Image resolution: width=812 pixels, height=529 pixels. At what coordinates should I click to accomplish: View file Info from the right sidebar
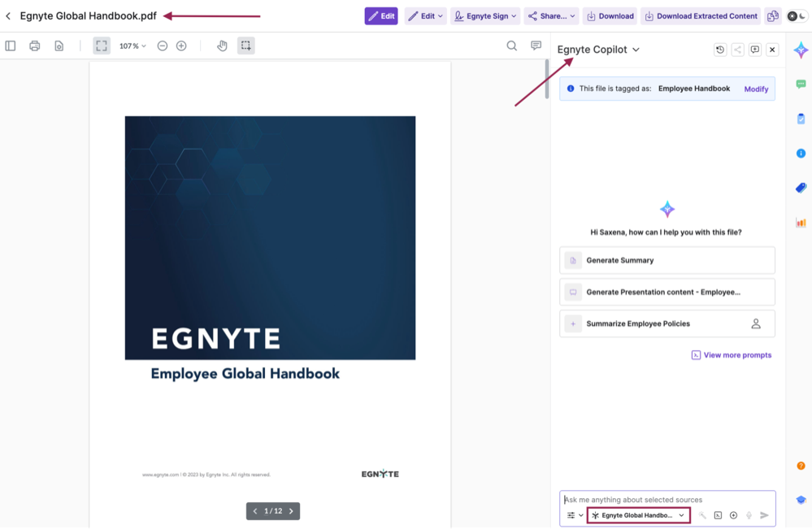801,153
